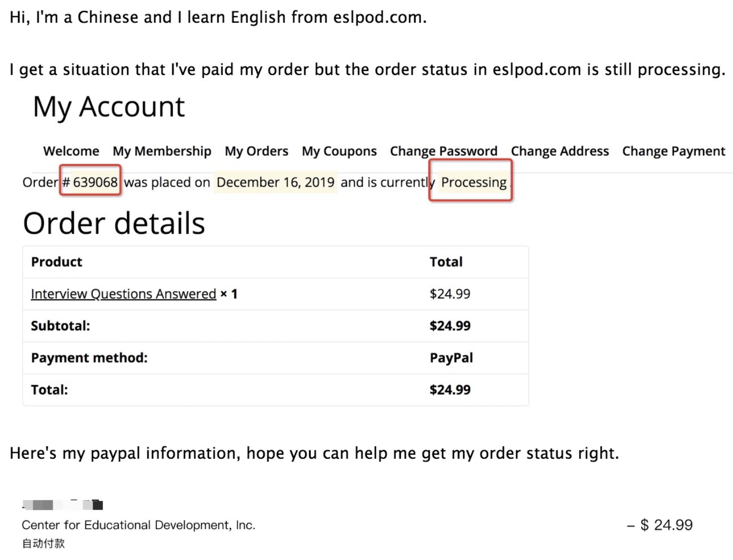Click the Total: label in the last table row
This screenshot has height=560, width=733.
(x=49, y=390)
